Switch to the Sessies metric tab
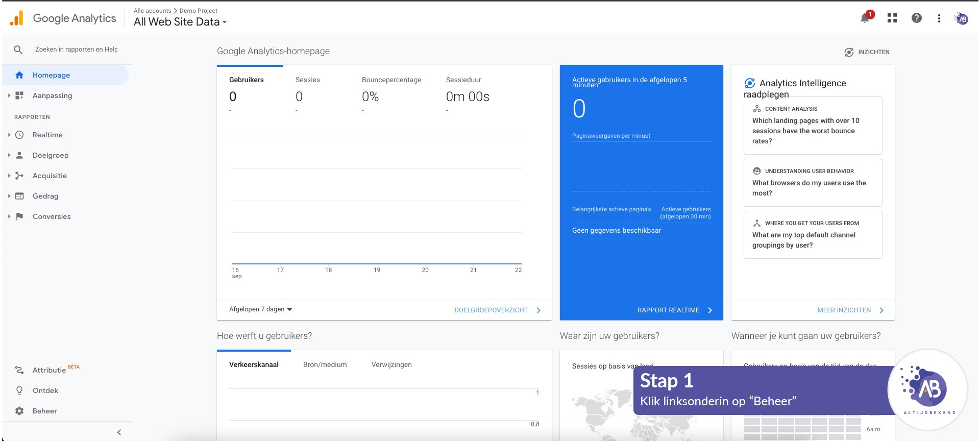 click(x=307, y=80)
